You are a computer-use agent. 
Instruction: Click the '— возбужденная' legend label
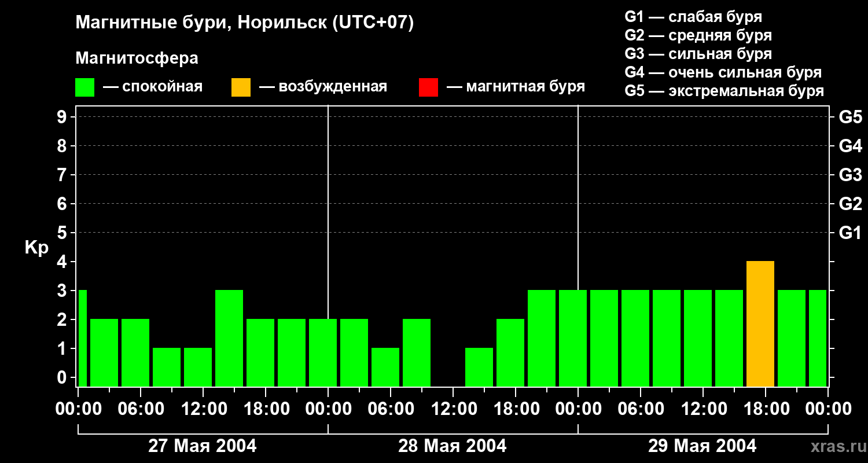(323, 87)
